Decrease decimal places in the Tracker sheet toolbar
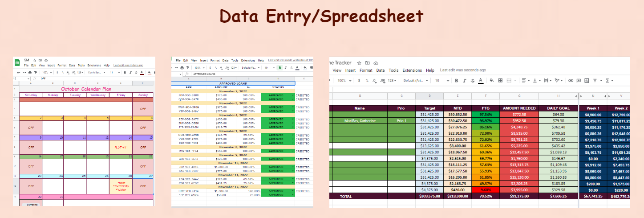The image size is (644, 218). (374, 81)
